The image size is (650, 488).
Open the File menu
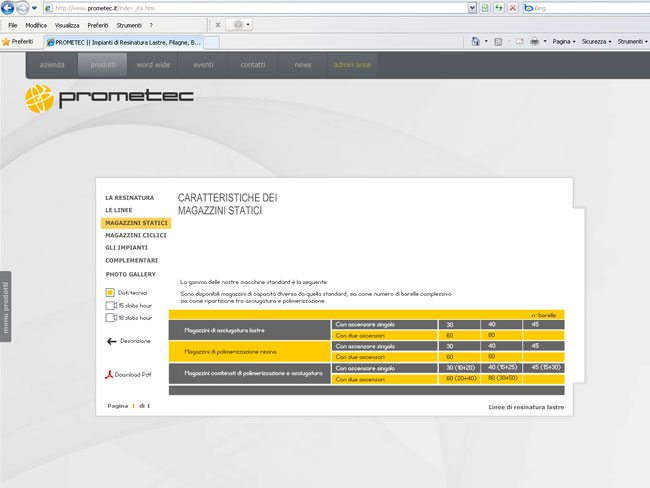click(13, 25)
